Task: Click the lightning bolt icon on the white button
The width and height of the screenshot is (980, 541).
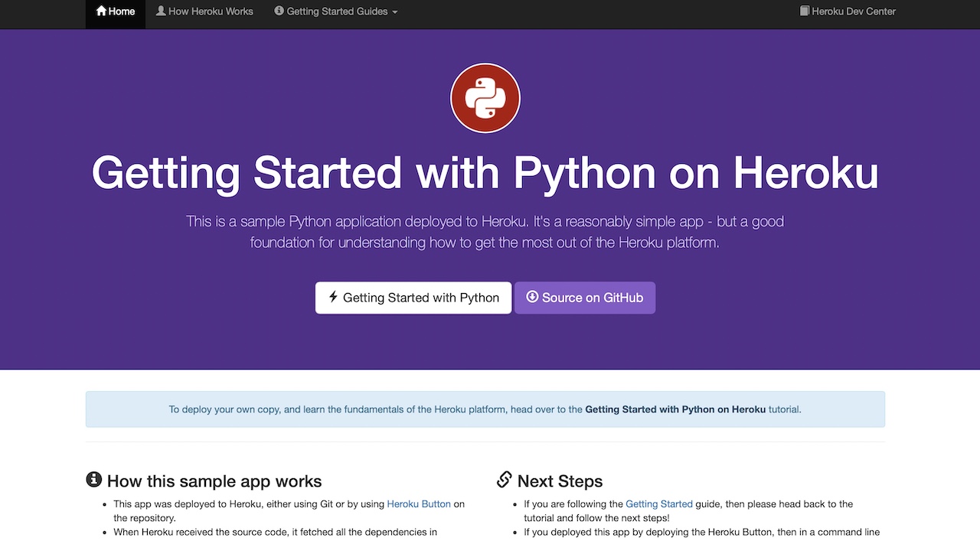Action: coord(332,297)
